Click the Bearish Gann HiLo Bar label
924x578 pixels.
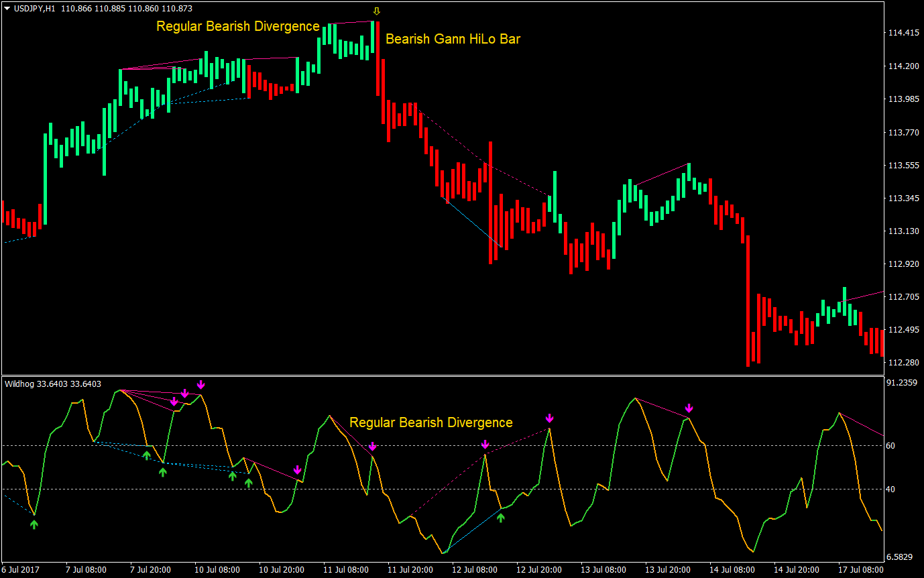[453, 39]
